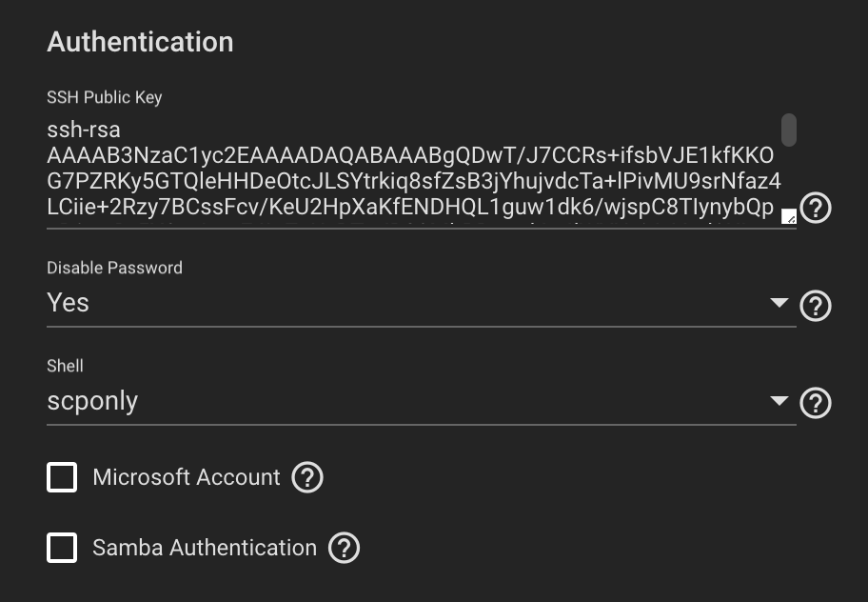Click the 'SSH Public Key' field label
This screenshot has width=868, height=602.
105,97
